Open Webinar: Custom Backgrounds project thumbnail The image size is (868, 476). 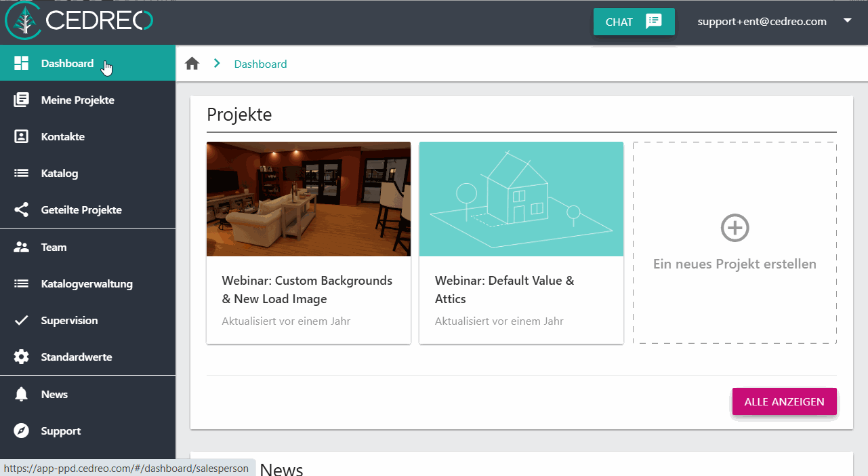pos(308,199)
